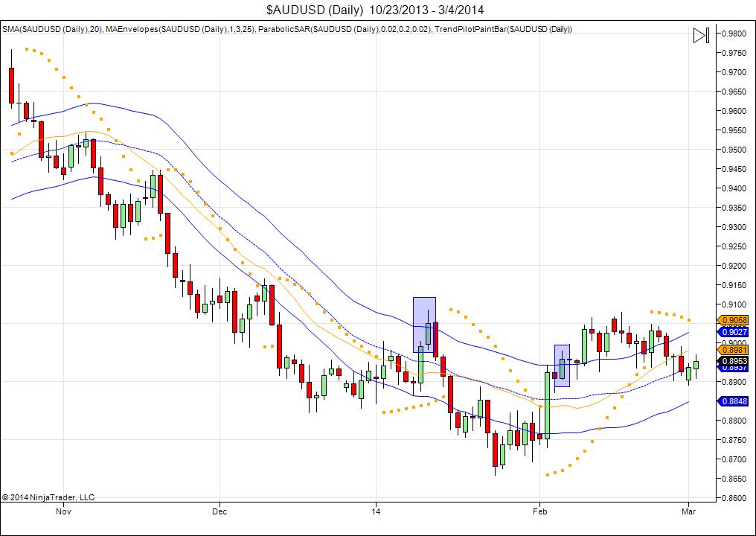
Task: Click the TrendPilotPaintBar indicator label
Action: click(503, 30)
